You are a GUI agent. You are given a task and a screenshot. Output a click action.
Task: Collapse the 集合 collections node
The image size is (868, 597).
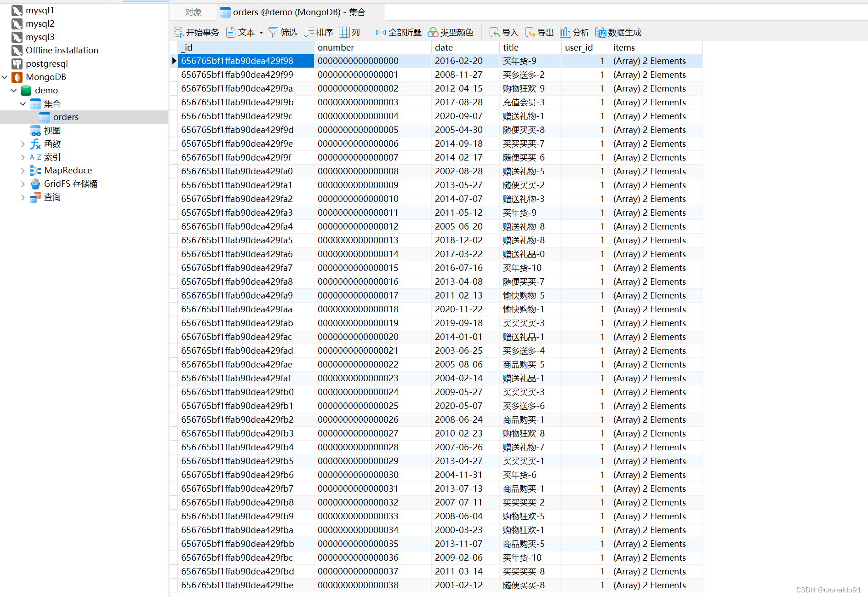tap(23, 103)
